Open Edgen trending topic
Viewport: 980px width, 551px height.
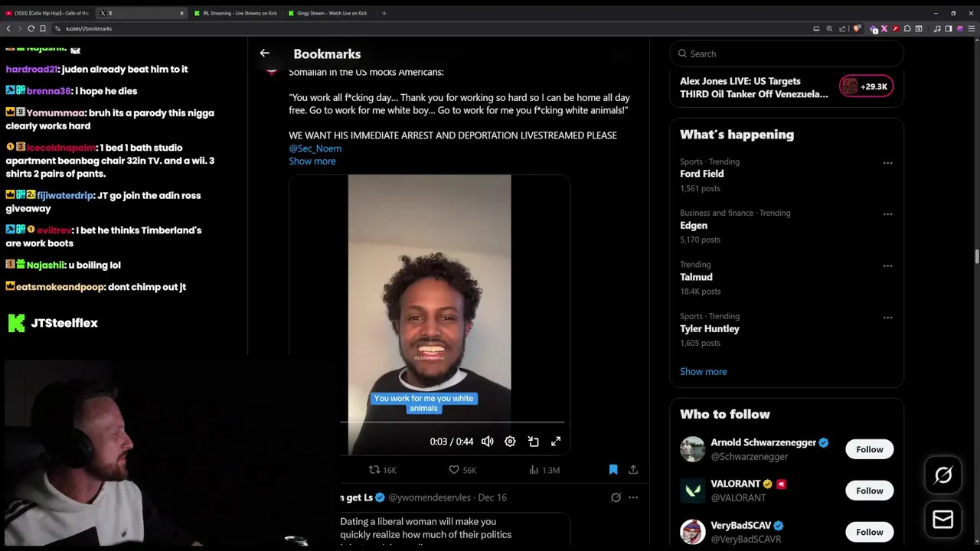[694, 226]
